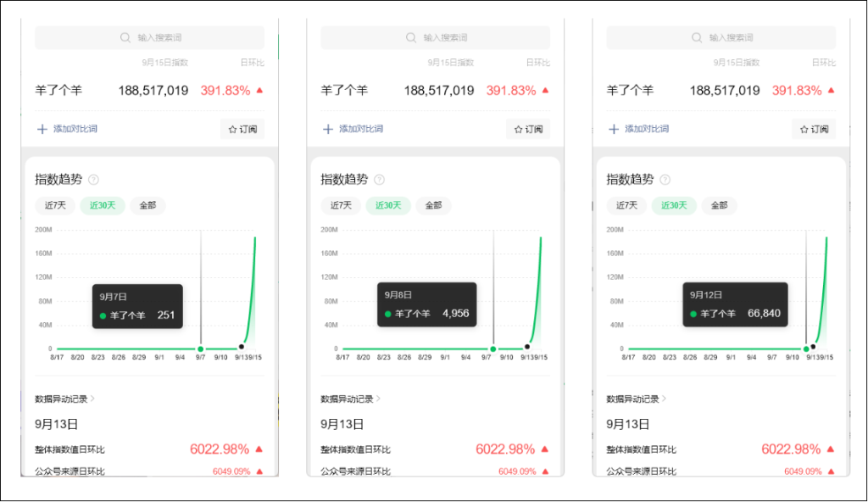This screenshot has height=502, width=868.
Task: Click 9月13日 date heading in left panel
Action: [x=57, y=425]
